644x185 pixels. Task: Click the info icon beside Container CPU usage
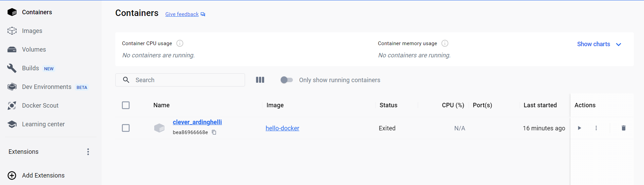(x=180, y=43)
